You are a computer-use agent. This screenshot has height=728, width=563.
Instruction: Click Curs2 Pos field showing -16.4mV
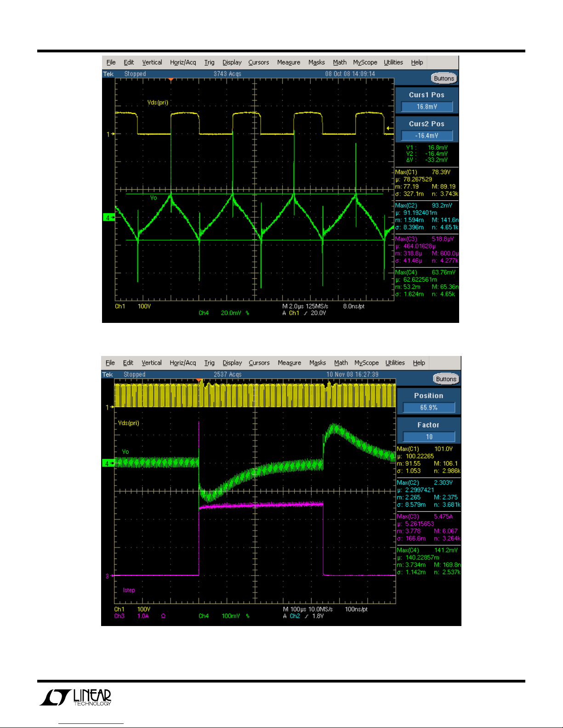pyautogui.click(x=427, y=135)
